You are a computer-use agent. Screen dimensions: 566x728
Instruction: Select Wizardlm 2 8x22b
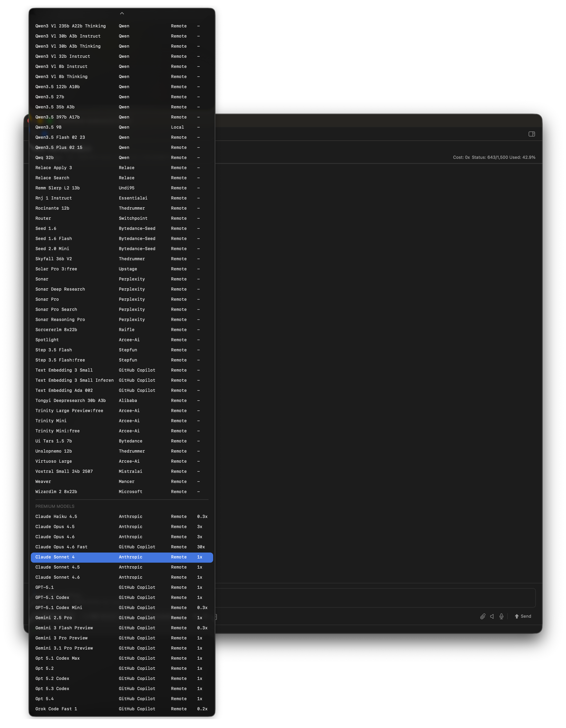pos(122,492)
